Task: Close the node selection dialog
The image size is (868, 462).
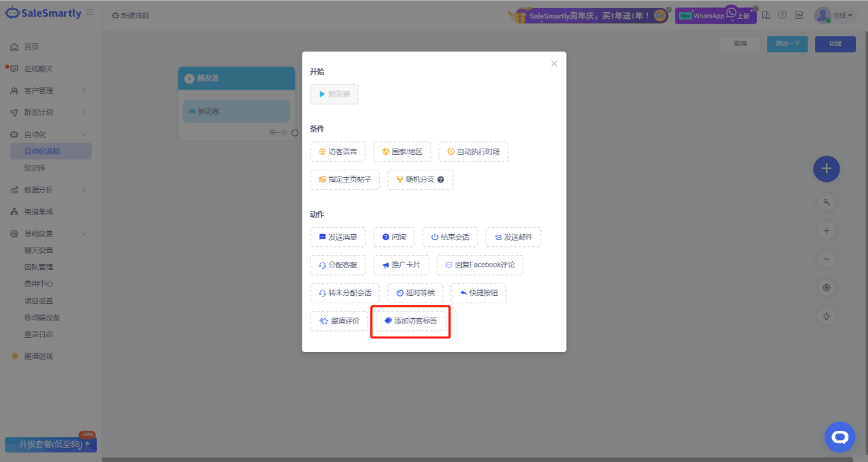Action: [x=554, y=64]
